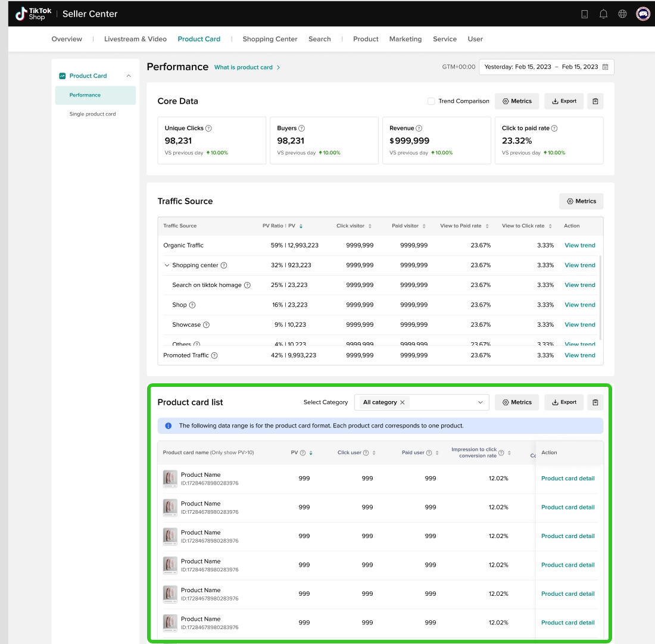Open the date range picker field
The height and width of the screenshot is (644, 655).
pos(546,67)
